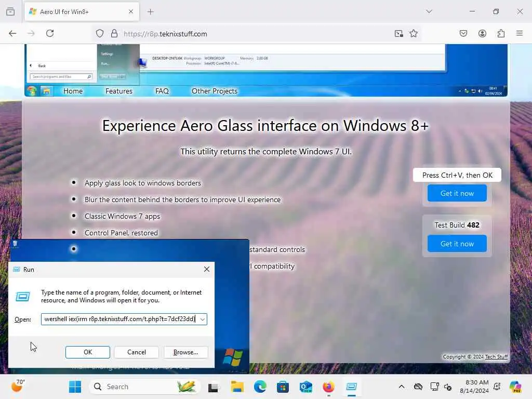
Task: Open Firefox account icon
Action: (x=482, y=34)
